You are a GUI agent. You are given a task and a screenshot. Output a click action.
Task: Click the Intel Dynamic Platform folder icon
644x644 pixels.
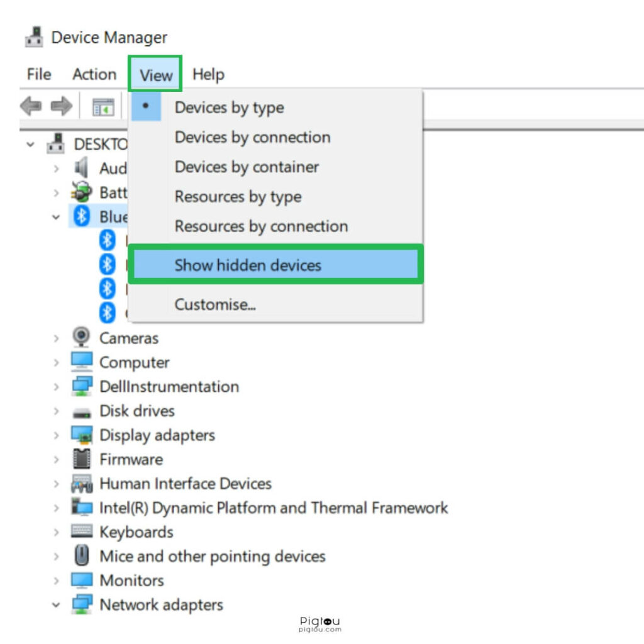pos(82,507)
